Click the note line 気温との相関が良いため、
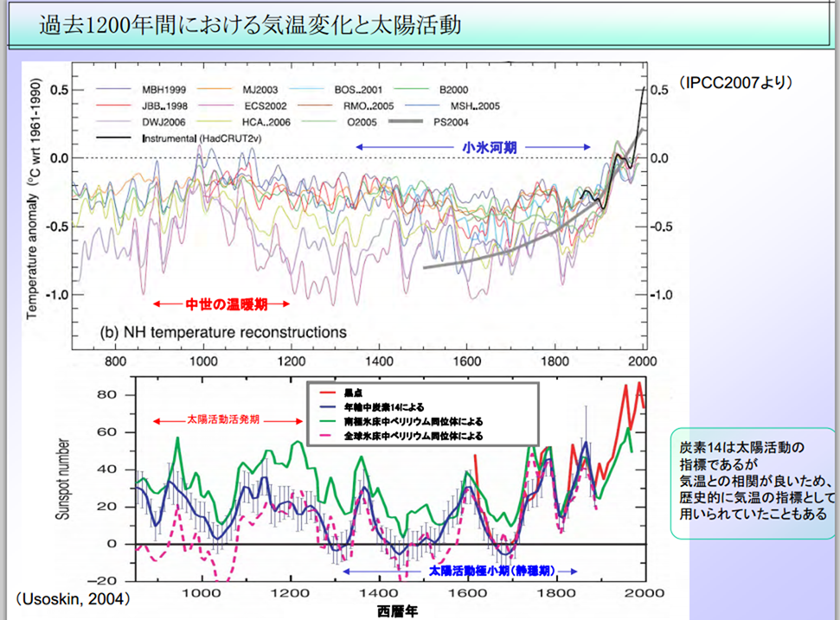Image resolution: width=840 pixels, height=620 pixels. tap(756, 481)
